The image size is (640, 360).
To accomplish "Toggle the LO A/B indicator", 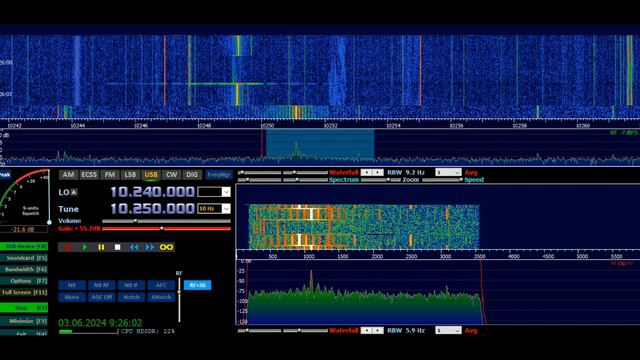I will tap(73, 192).
